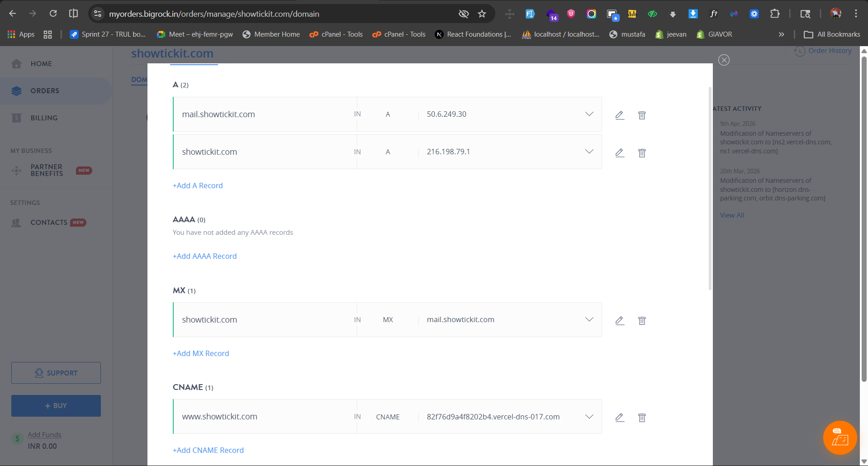Bookmark this page with the star icon
The height and width of the screenshot is (466, 868).
tap(482, 14)
